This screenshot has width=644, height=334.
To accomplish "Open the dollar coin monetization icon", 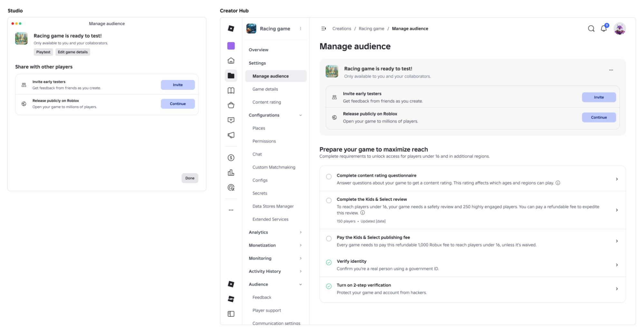I will click(x=231, y=158).
